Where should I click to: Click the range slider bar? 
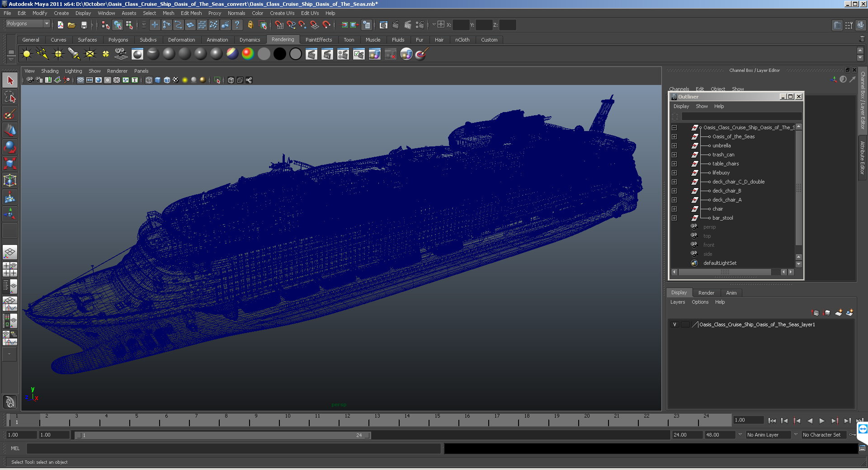click(222, 435)
